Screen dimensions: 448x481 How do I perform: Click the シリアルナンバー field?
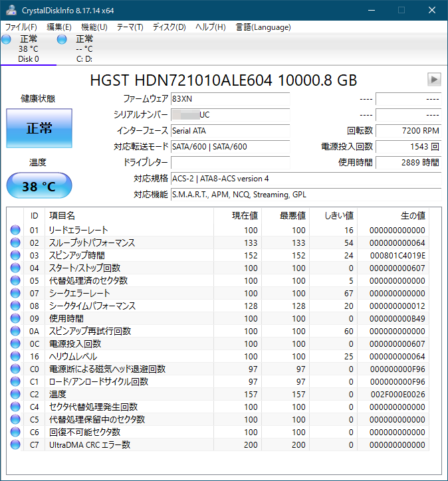(231, 115)
